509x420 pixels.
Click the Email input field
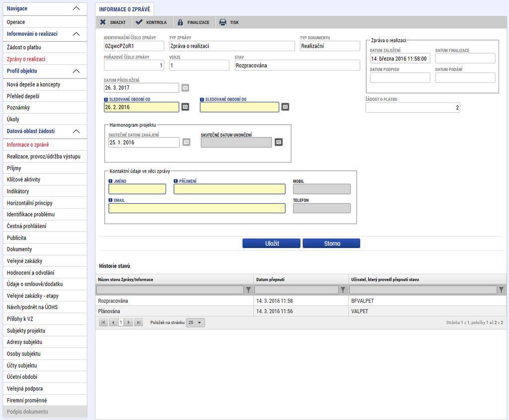coord(197,208)
